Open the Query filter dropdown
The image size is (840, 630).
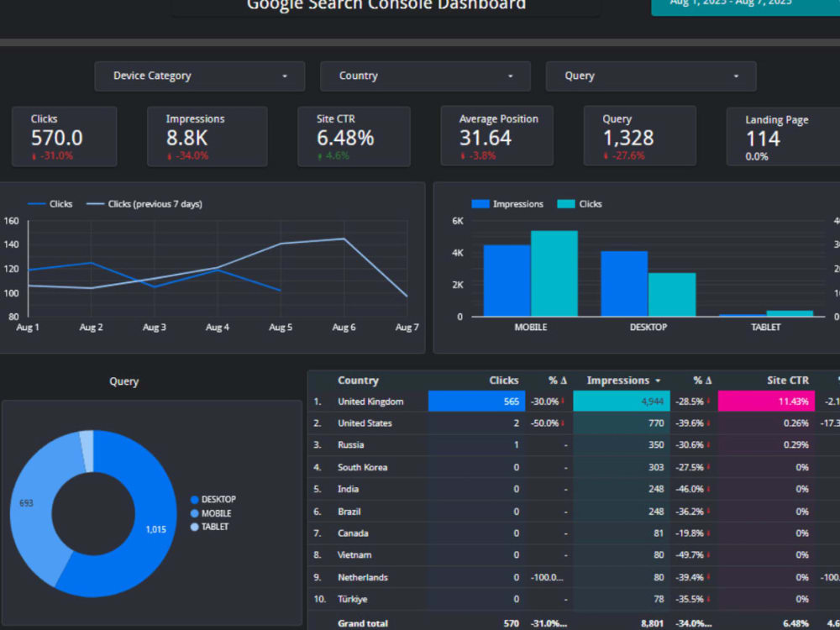coord(651,76)
